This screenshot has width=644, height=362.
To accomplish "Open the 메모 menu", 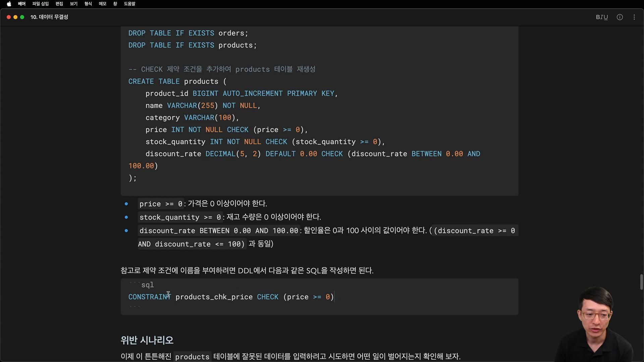I will [x=103, y=4].
